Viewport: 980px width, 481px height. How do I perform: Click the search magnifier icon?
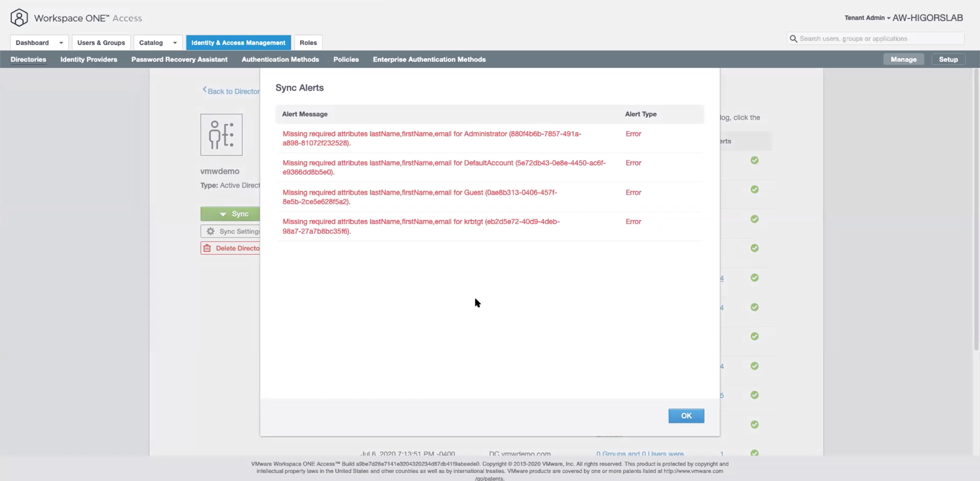click(793, 39)
